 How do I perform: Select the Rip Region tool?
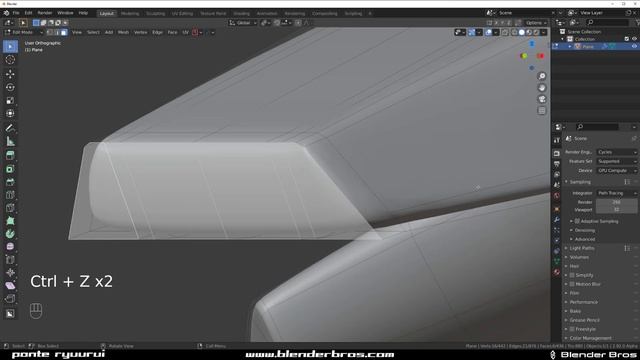click(x=10, y=299)
